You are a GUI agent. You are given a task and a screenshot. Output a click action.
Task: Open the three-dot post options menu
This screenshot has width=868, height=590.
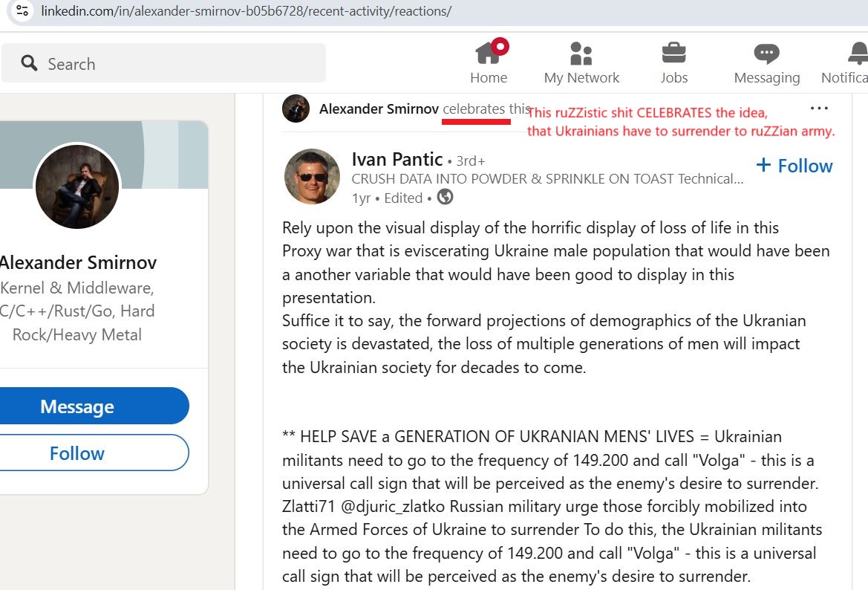pyautogui.click(x=819, y=108)
